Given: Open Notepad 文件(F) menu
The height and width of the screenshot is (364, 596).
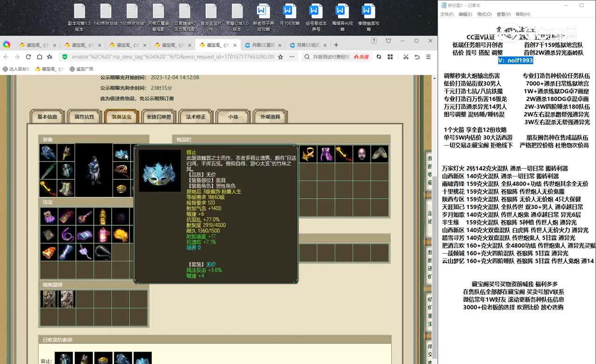Looking at the screenshot, I should click(447, 14).
